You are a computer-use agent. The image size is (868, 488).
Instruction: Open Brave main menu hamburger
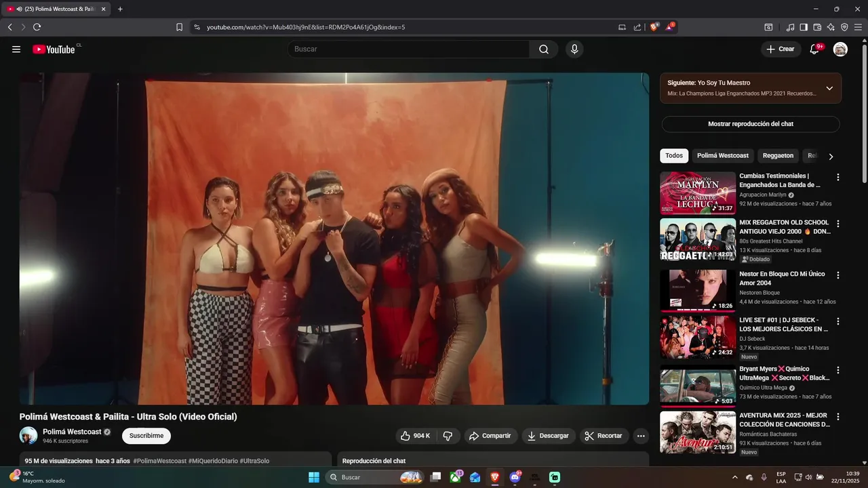(859, 27)
